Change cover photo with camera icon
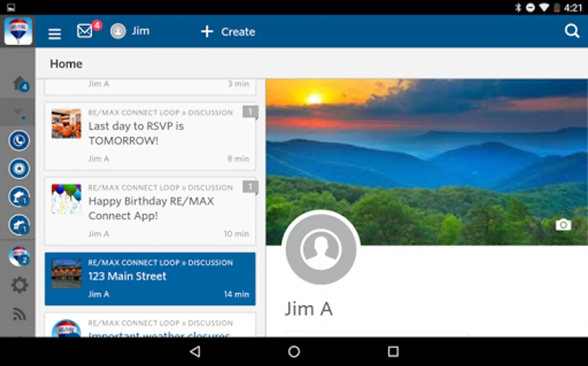This screenshot has height=366, width=588. pos(563,224)
